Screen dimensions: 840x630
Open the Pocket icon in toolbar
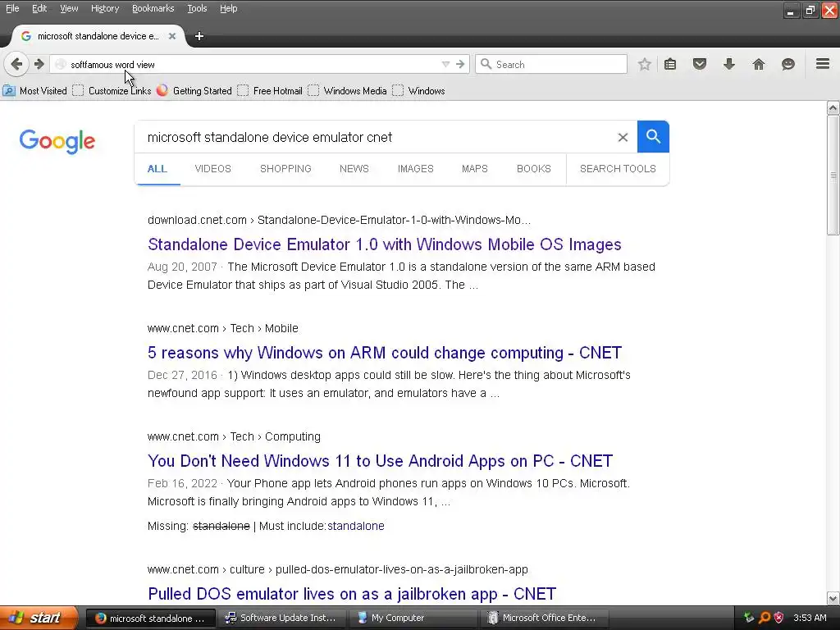coord(700,64)
